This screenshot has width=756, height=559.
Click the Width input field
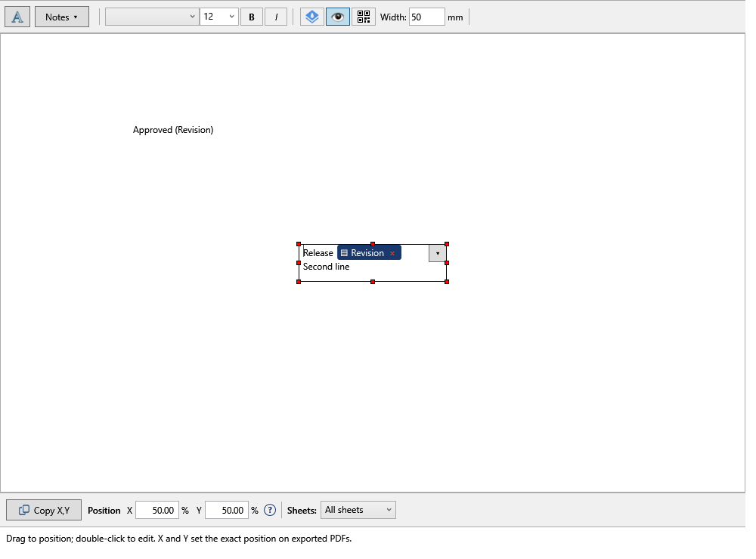(426, 17)
